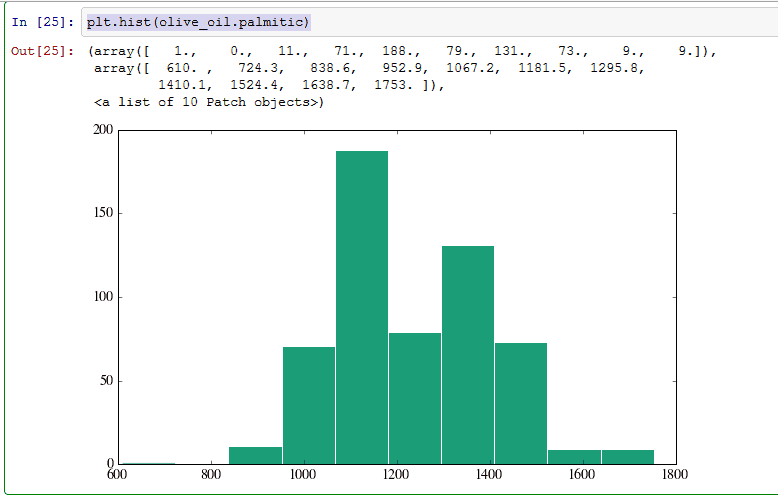Click the histogram bar between 1410.1 and 1524.4
Viewport: 778px width, 496px height.
pos(521,404)
